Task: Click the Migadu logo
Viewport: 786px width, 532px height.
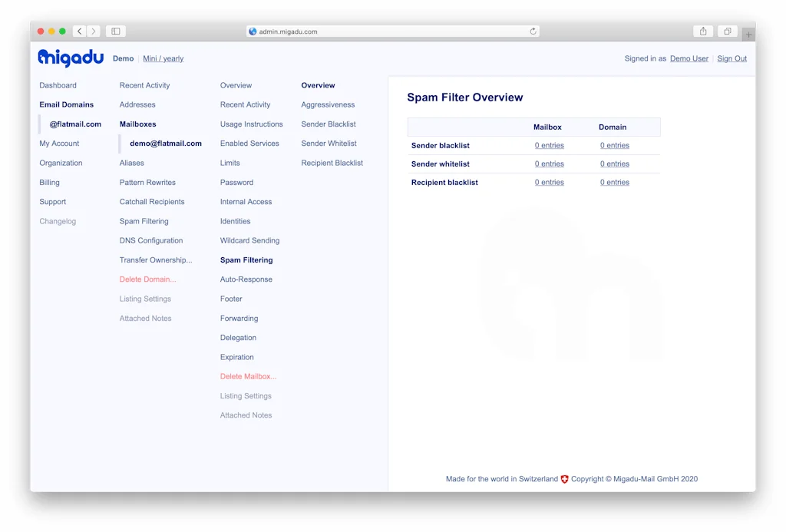Action: (71, 58)
